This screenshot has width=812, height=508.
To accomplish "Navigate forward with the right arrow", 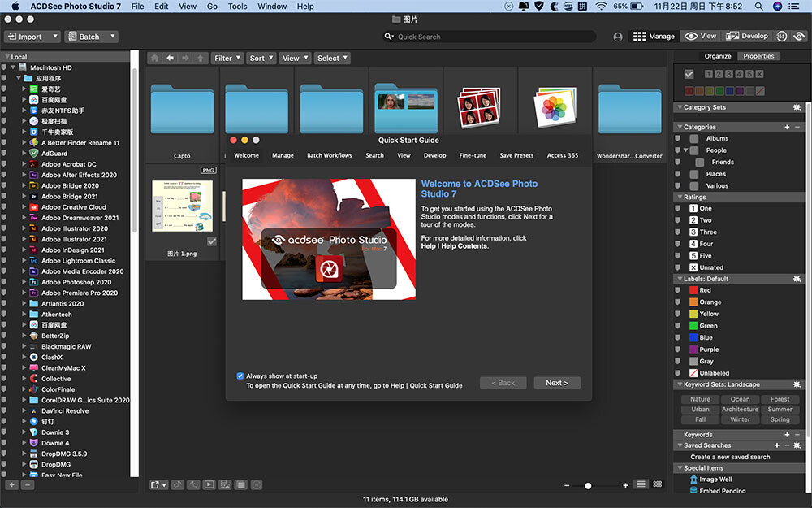I will pos(185,58).
